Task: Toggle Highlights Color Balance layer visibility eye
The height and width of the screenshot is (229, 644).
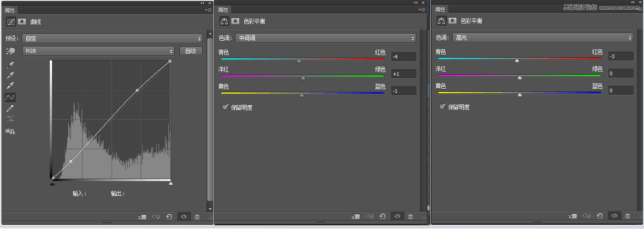Action: [614, 216]
